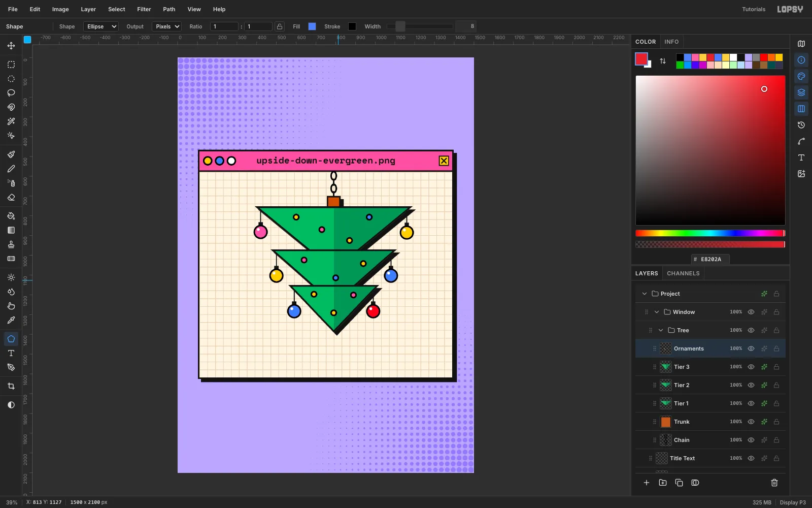812x508 pixels.
Task: Add a new layer with plus icon
Action: pyautogui.click(x=647, y=483)
